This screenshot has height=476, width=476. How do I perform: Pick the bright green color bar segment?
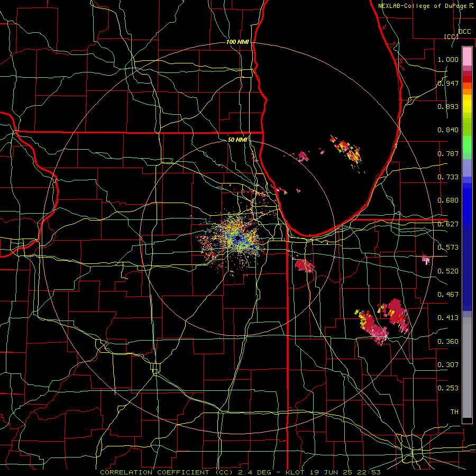[x=467, y=144]
